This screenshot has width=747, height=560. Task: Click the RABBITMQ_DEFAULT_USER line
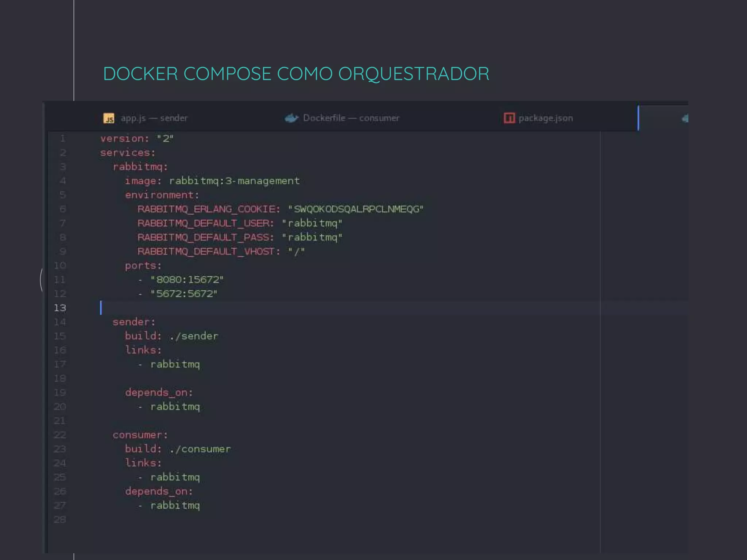(240, 223)
